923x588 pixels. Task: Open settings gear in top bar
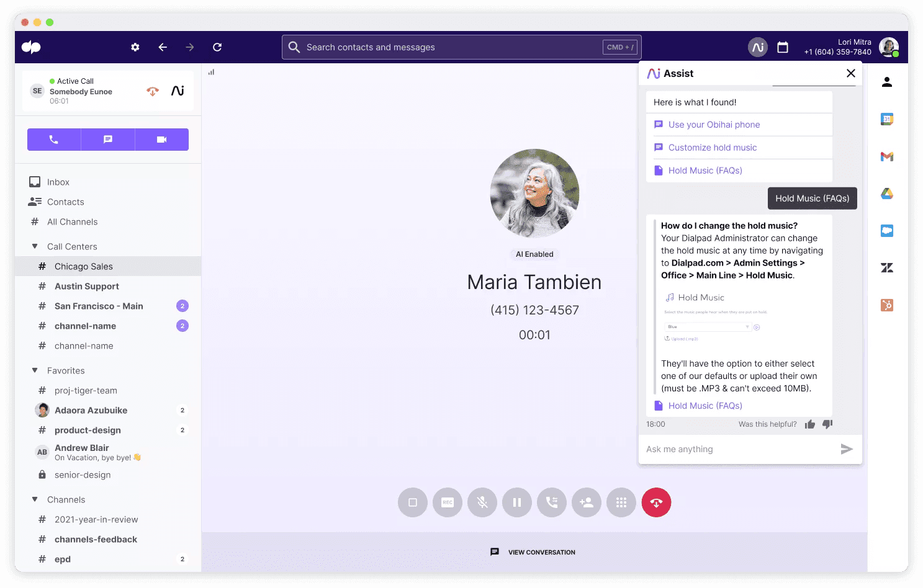coord(135,47)
